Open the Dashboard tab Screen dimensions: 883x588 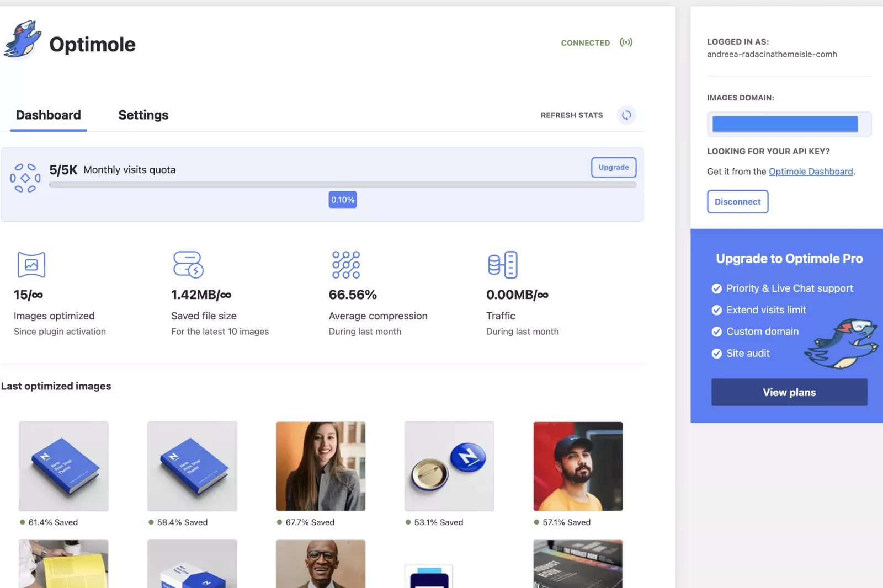49,115
